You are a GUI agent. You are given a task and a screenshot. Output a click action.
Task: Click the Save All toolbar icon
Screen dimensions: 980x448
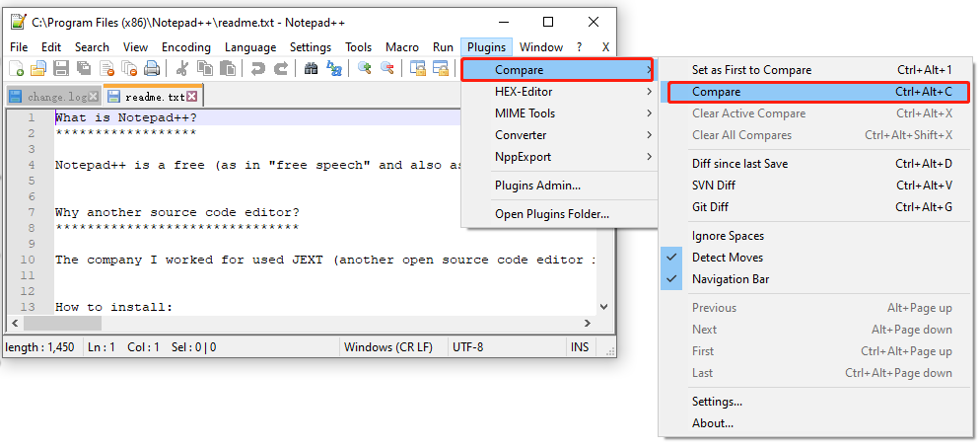pyautogui.click(x=83, y=68)
